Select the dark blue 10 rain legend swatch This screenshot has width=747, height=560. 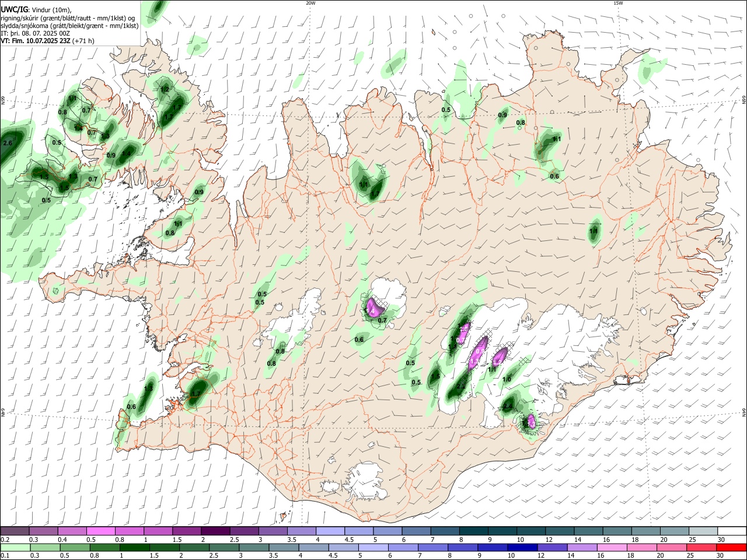coord(521,547)
